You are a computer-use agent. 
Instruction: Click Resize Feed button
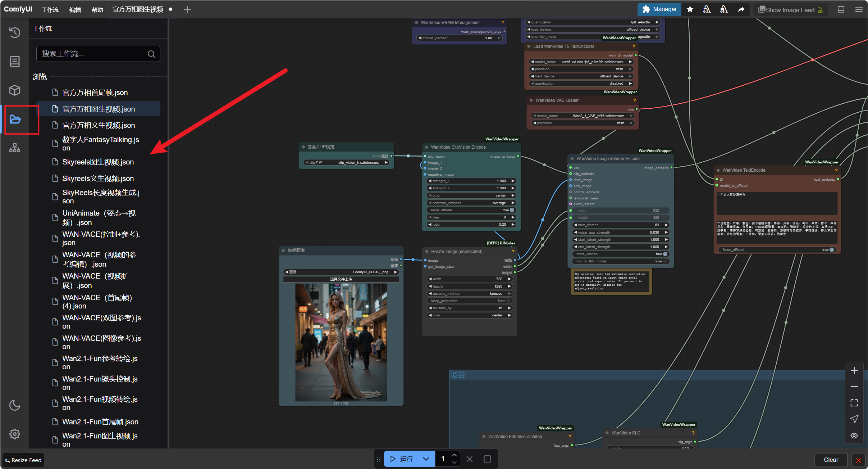(23, 460)
